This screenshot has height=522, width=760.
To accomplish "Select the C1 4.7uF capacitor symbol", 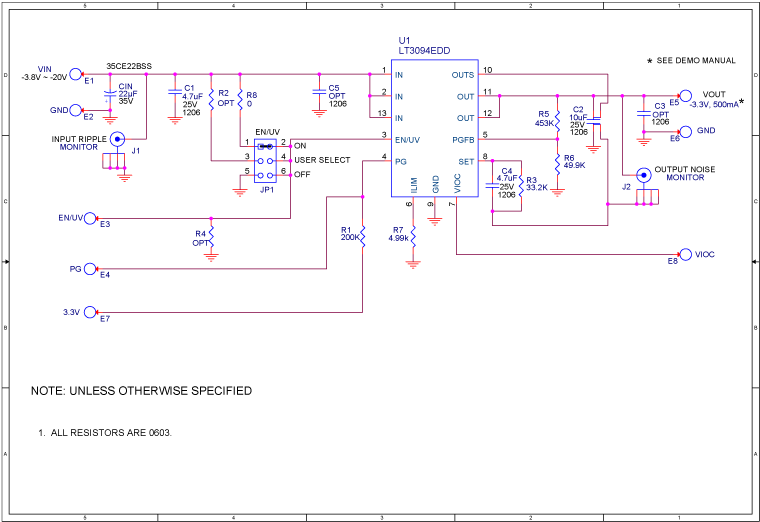I will 175,92.
